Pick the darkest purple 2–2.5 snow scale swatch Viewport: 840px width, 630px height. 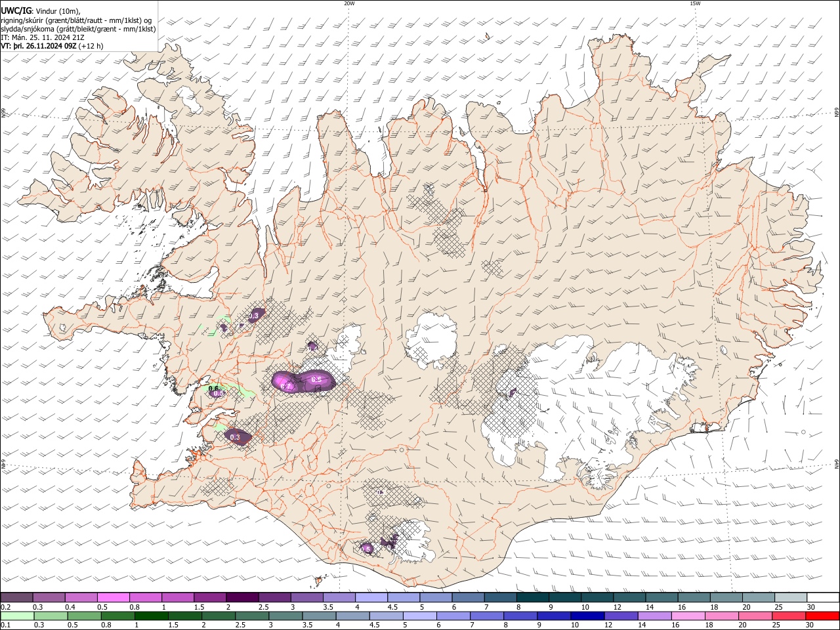[242, 597]
